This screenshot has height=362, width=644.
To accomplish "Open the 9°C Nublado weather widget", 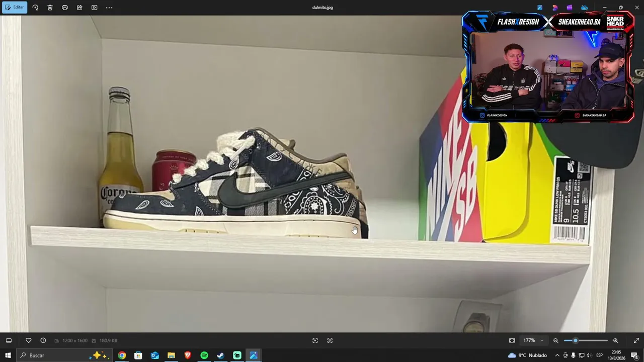I will tap(527, 355).
